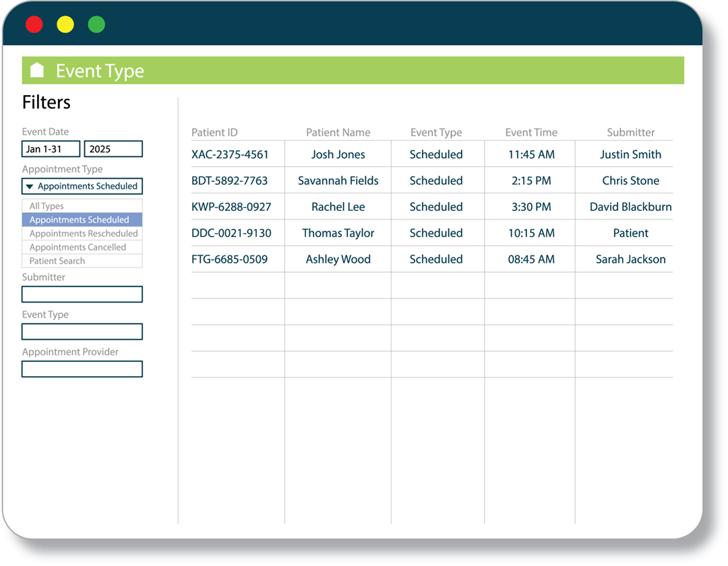
Task: Click the home icon beside Event Type header
Action: click(x=36, y=70)
